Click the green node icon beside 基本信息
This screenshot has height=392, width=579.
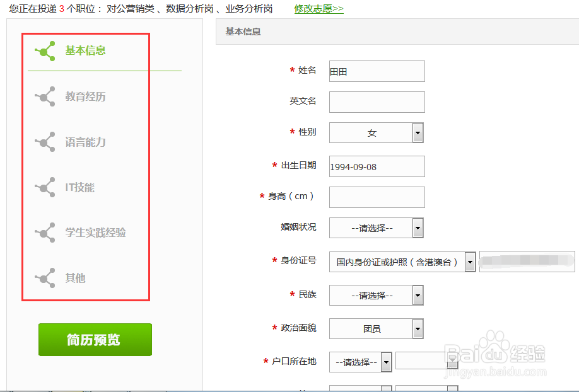point(45,51)
